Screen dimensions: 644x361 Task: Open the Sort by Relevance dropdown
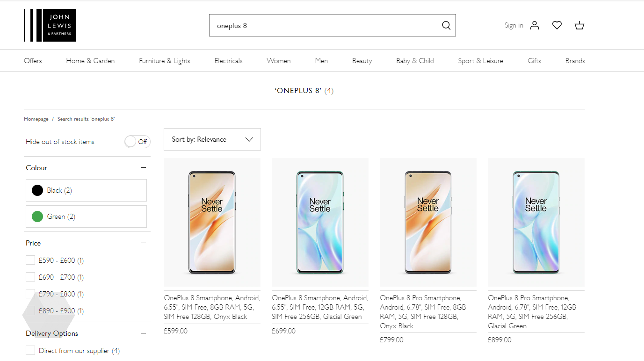[x=212, y=139]
